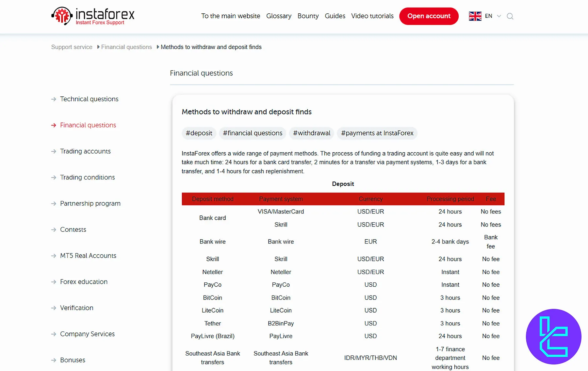Click the purple floating chat widget

click(554, 336)
